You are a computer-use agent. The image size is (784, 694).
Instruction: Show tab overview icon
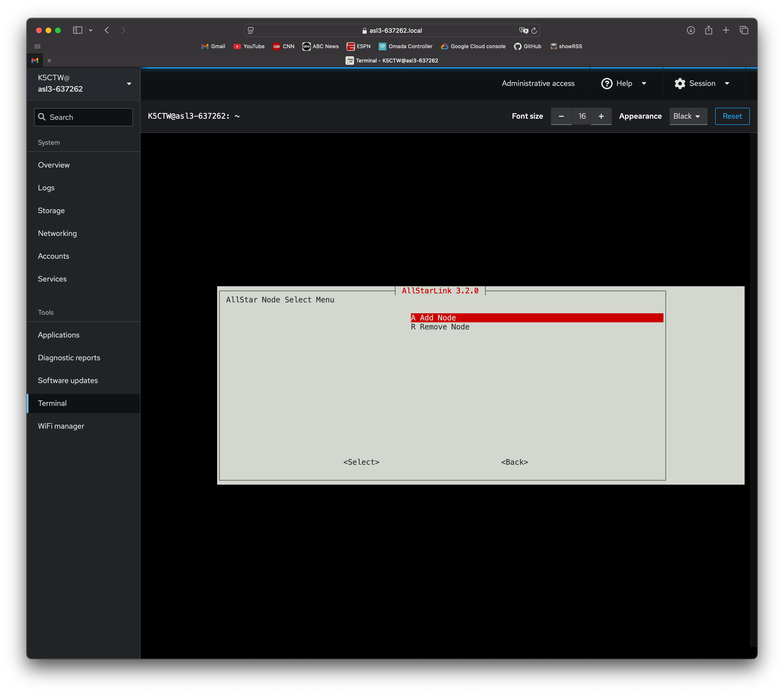click(x=744, y=30)
